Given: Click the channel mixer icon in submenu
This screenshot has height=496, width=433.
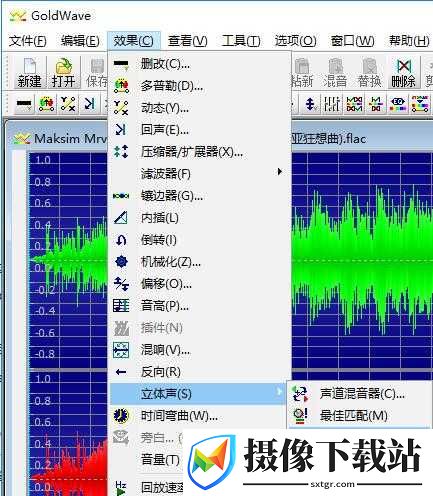Looking at the screenshot, I should [x=300, y=394].
